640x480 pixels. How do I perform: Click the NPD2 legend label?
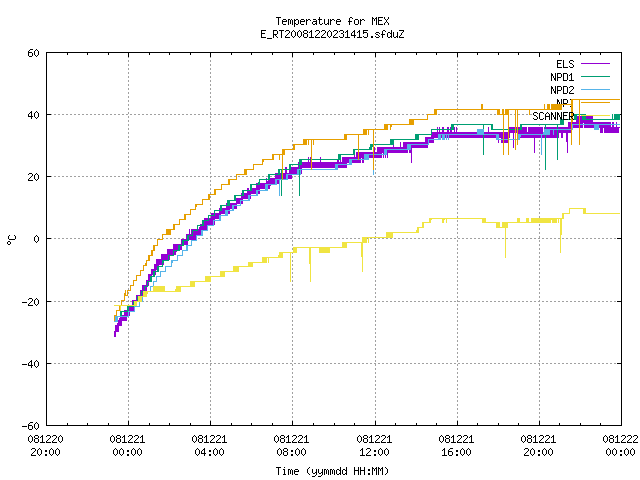pyautogui.click(x=562, y=90)
